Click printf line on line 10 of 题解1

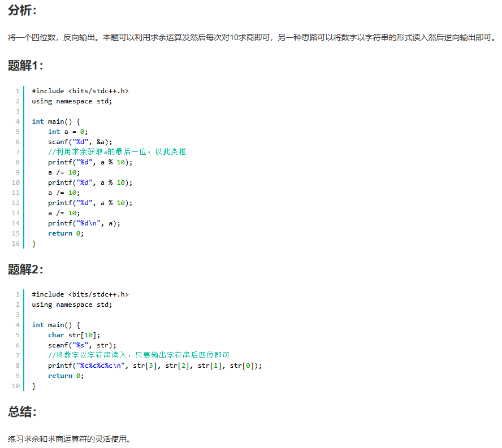[x=90, y=182]
